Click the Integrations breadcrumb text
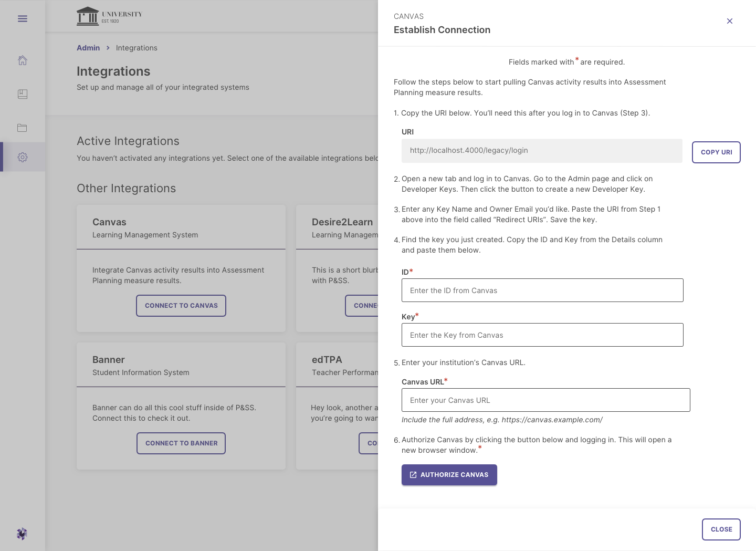This screenshot has width=756, height=551. (136, 48)
